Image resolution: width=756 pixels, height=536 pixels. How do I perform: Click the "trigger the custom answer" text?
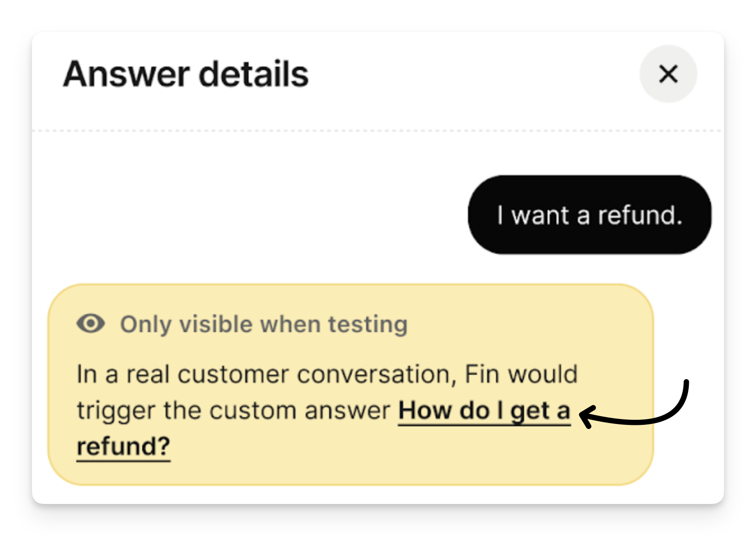233,410
